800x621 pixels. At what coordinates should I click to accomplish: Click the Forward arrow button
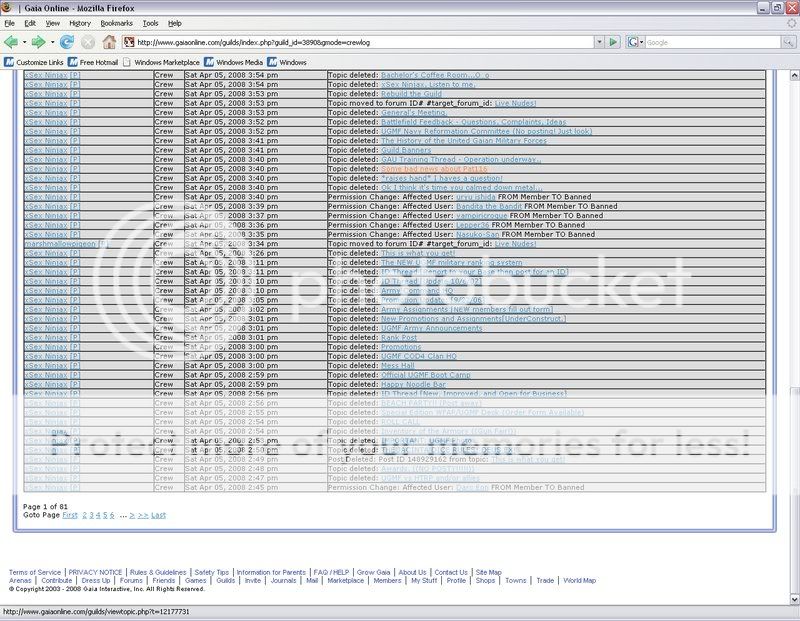(38, 42)
